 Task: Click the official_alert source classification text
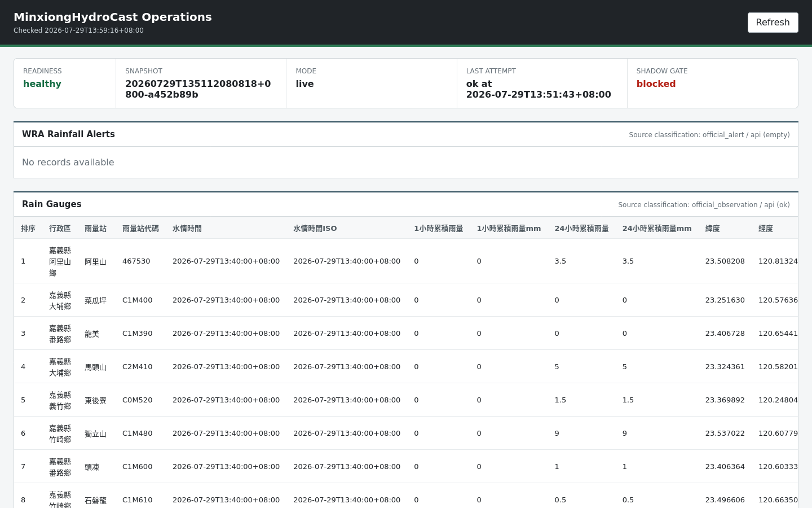tap(709, 135)
